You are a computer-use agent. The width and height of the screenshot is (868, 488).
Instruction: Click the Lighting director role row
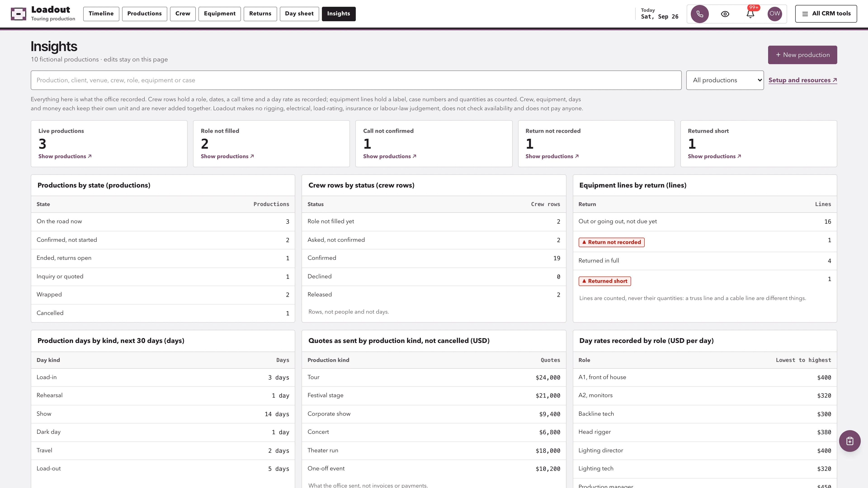705,451
